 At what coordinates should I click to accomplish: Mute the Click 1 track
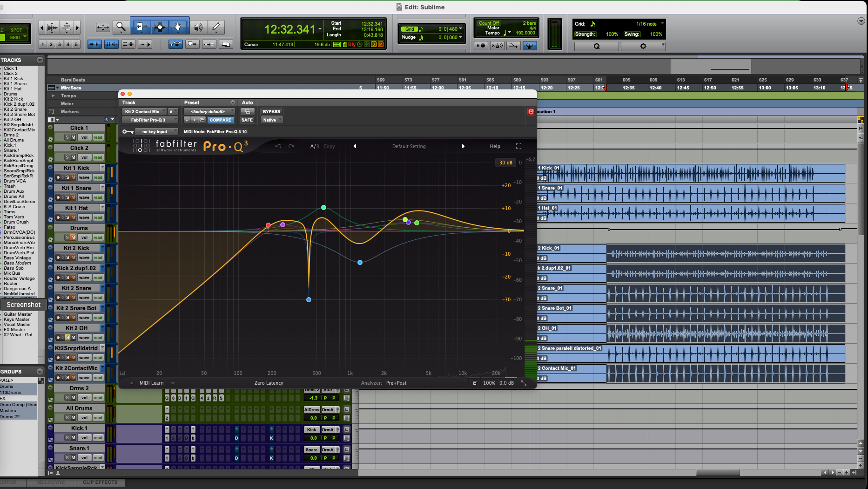click(73, 137)
